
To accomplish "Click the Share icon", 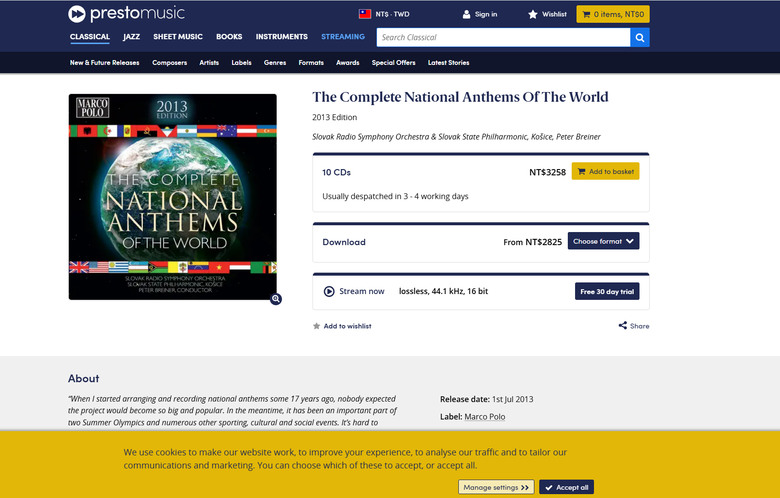I will pos(622,325).
